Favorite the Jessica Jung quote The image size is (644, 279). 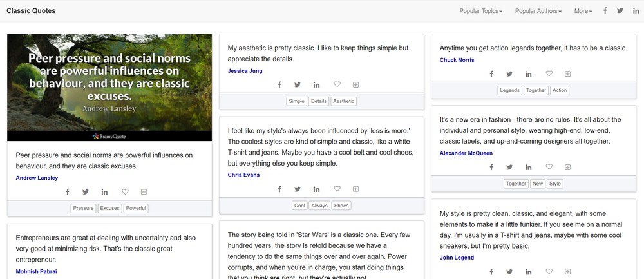(x=337, y=84)
